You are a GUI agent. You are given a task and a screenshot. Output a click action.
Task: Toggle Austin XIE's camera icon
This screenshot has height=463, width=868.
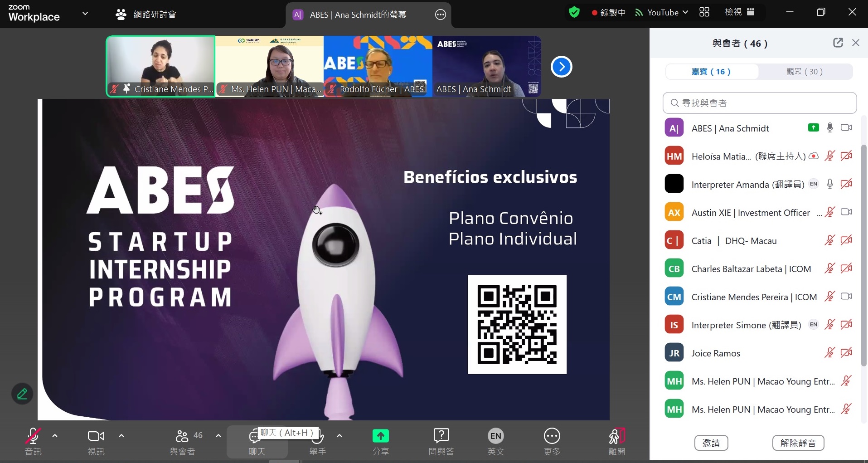click(846, 212)
